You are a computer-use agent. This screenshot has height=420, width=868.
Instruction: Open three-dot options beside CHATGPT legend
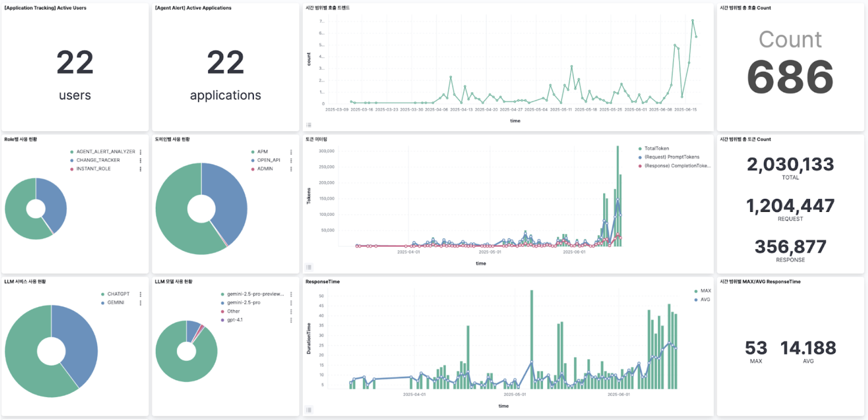click(140, 294)
